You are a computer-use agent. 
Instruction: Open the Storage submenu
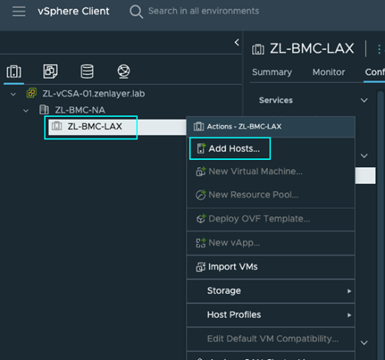coord(271,291)
